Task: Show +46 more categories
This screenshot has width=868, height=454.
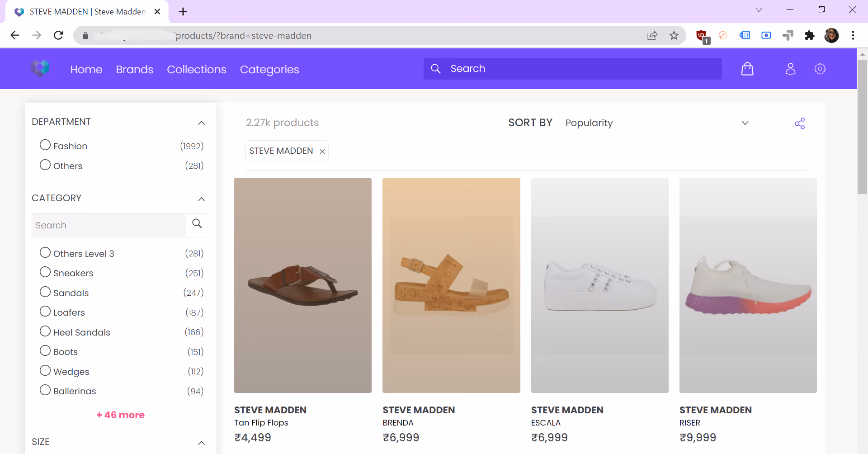Action: coord(120,415)
